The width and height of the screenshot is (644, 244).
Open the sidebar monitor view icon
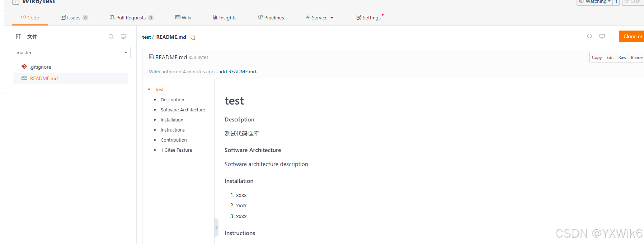(x=123, y=37)
